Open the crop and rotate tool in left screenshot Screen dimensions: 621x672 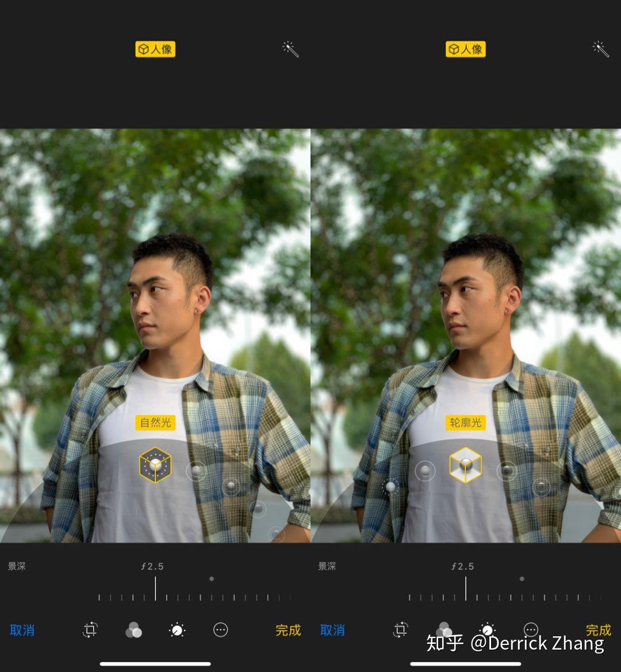pyautogui.click(x=90, y=630)
